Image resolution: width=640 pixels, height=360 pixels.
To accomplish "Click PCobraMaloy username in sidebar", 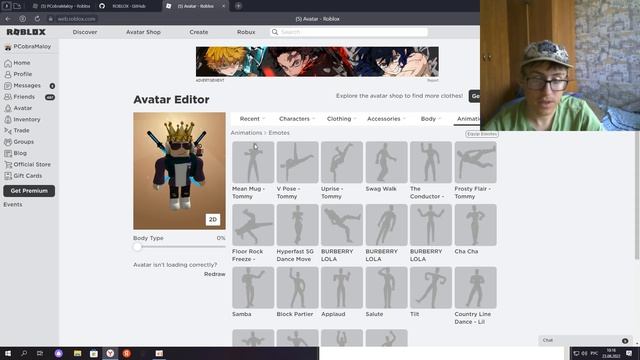I will pyautogui.click(x=32, y=47).
